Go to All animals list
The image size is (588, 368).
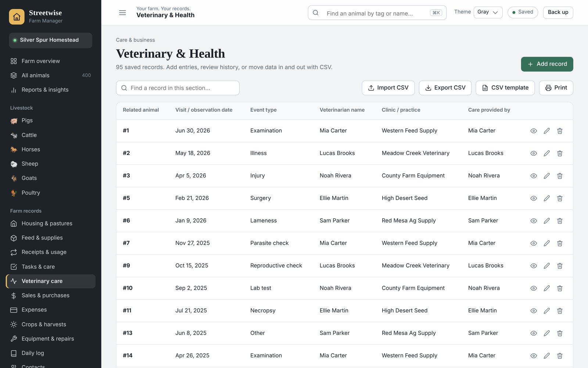click(x=50, y=75)
